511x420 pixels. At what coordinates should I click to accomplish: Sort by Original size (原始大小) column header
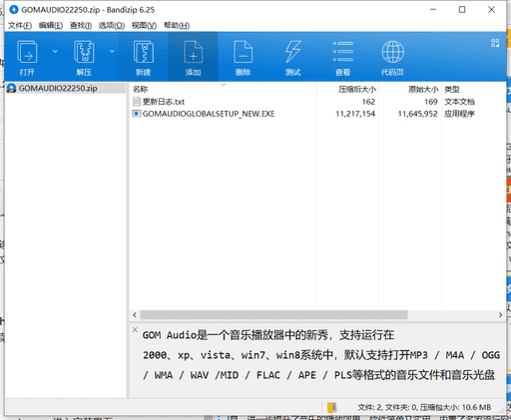(410, 89)
